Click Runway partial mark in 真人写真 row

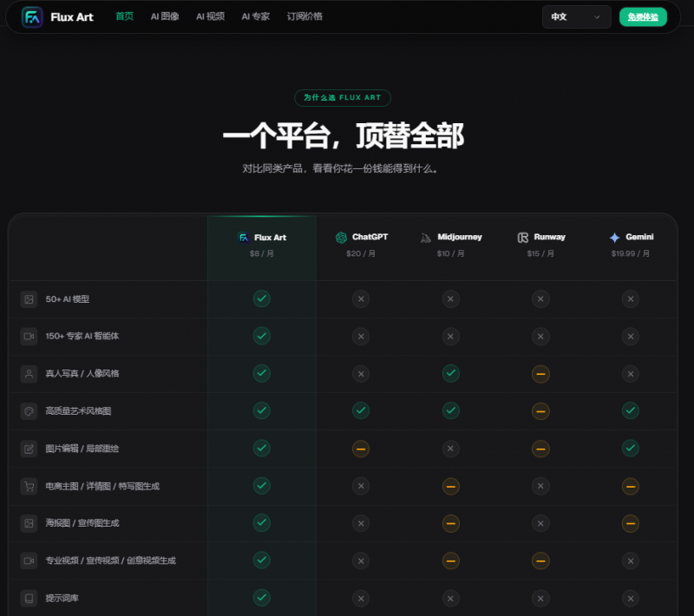(x=540, y=374)
